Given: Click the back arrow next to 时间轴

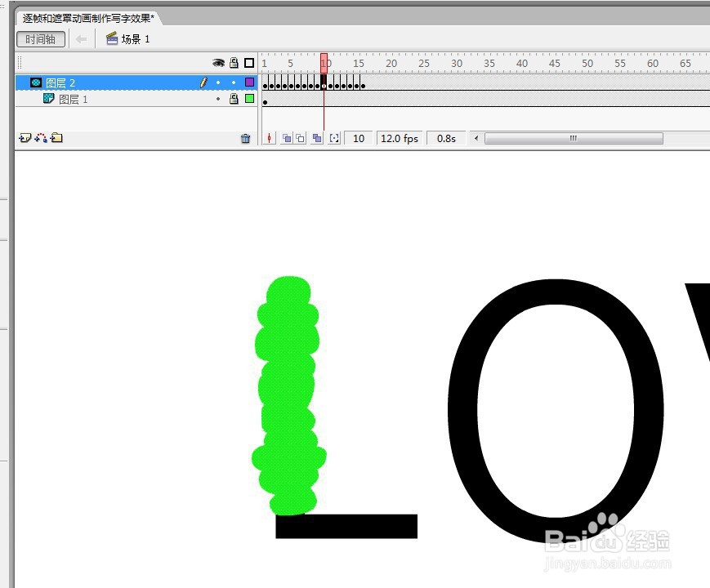Looking at the screenshot, I should coord(82,39).
